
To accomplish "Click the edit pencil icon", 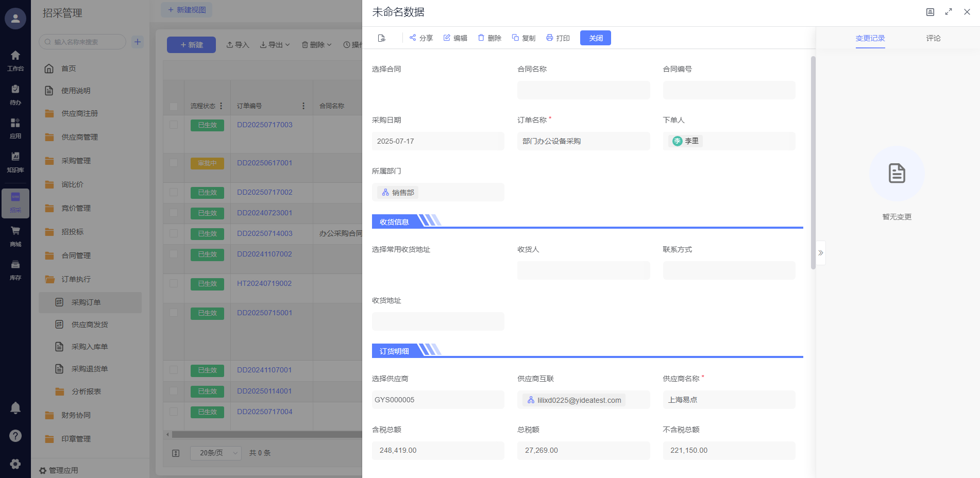I will pyautogui.click(x=447, y=38).
